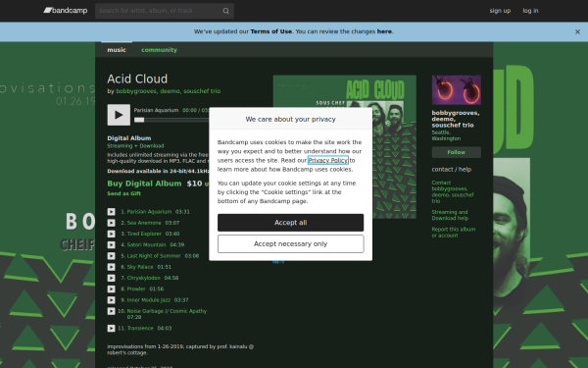
Task: Open the artist link under Acid Cloud
Action: coord(168,91)
